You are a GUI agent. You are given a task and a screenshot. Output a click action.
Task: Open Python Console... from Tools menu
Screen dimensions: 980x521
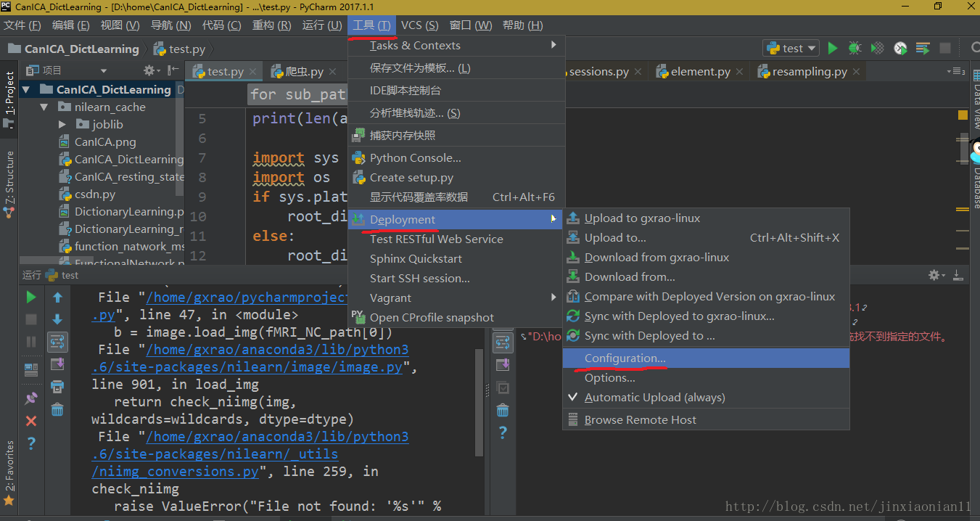pyautogui.click(x=456, y=157)
